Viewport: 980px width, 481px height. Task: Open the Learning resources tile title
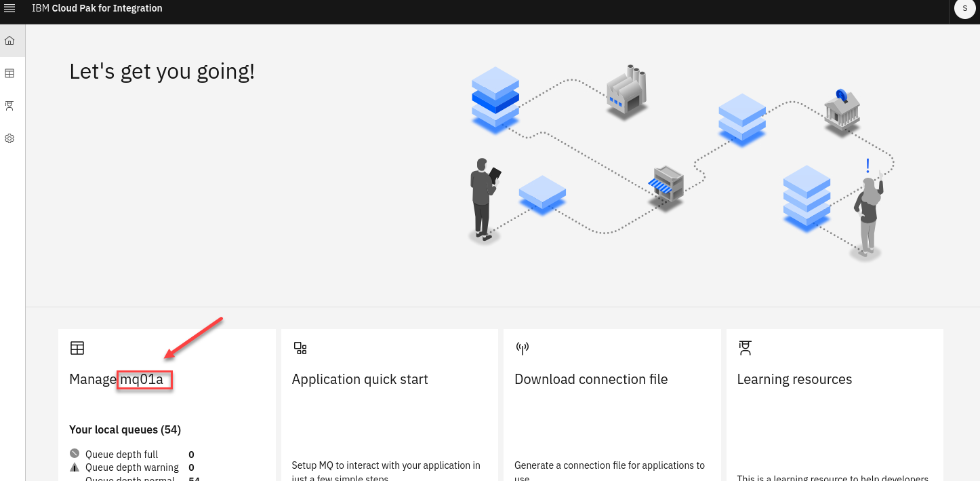tap(794, 379)
